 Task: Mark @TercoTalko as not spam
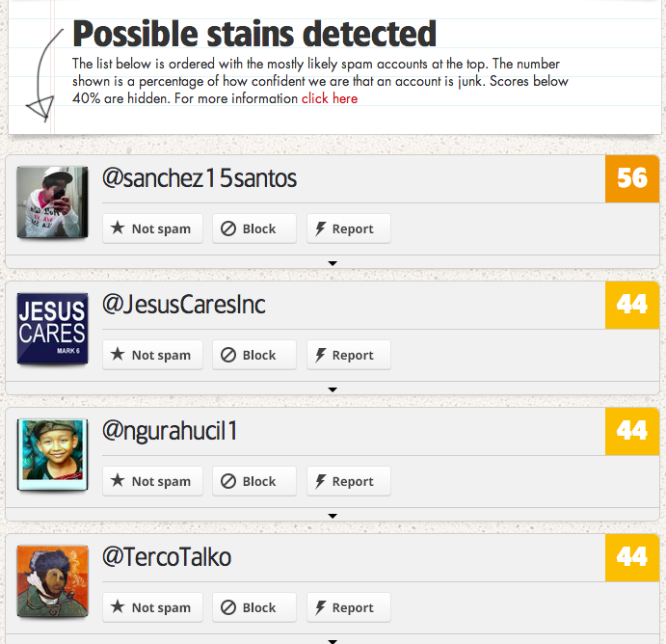point(152,607)
